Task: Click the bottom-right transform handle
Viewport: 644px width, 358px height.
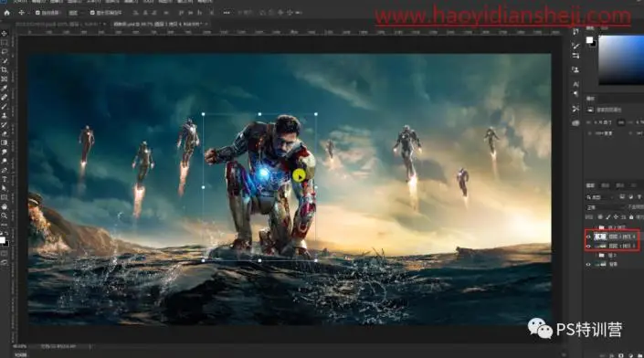Action: (316, 260)
